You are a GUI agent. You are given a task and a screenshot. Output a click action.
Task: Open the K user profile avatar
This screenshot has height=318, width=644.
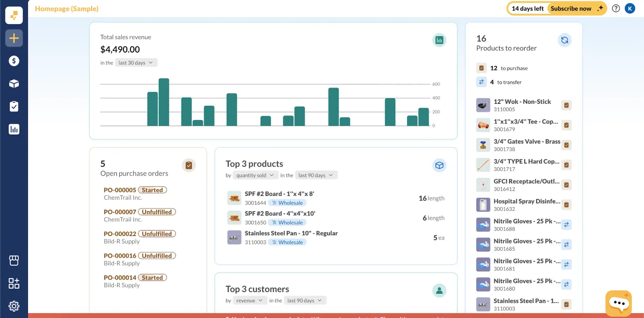click(x=630, y=8)
